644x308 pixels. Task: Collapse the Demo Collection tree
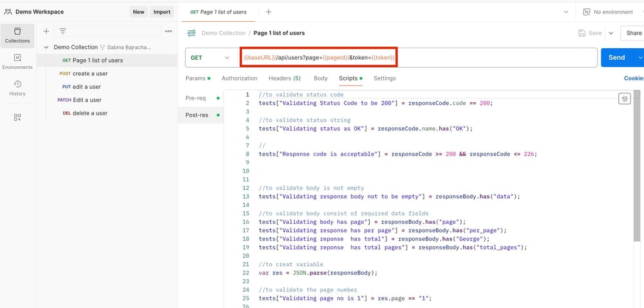pos(46,47)
